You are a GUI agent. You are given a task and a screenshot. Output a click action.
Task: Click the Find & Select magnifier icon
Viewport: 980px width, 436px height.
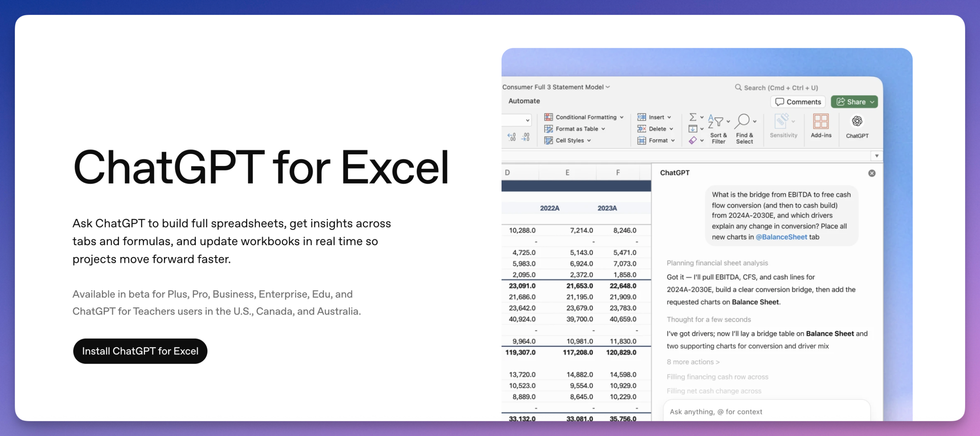click(743, 121)
